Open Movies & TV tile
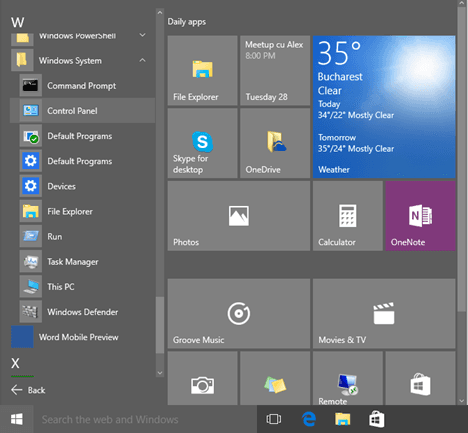 tap(384, 314)
